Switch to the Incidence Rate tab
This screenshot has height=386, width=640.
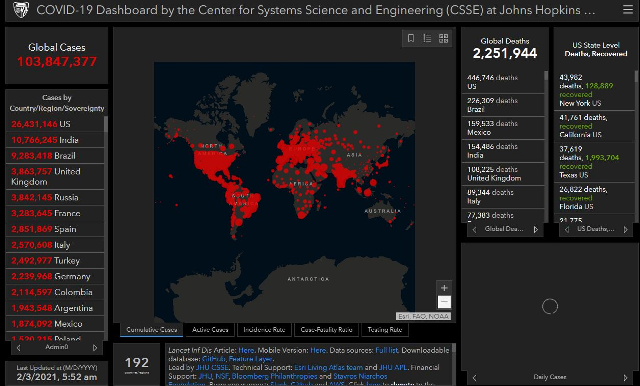pyautogui.click(x=264, y=330)
